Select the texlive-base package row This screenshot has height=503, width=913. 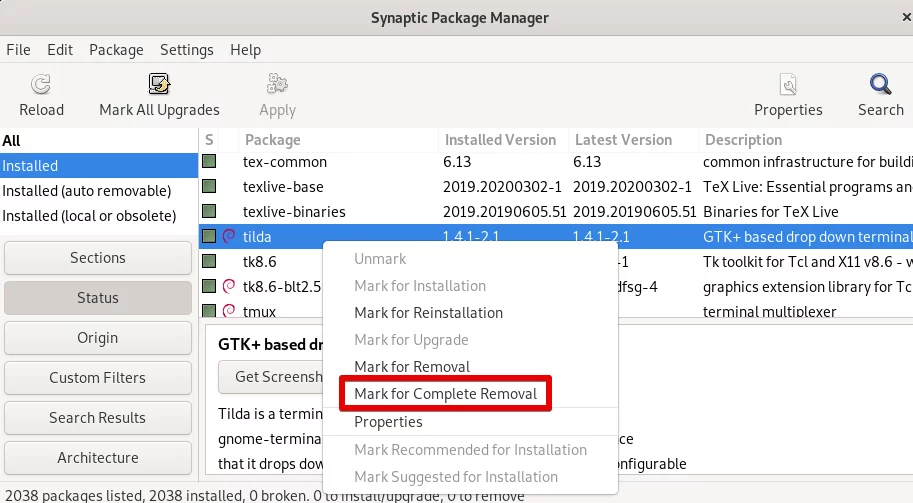point(556,187)
